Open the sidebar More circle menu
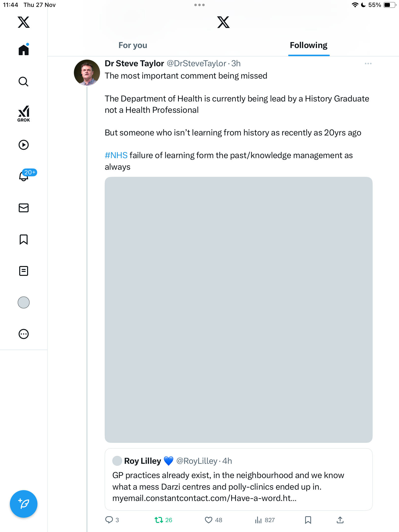 coord(24,334)
